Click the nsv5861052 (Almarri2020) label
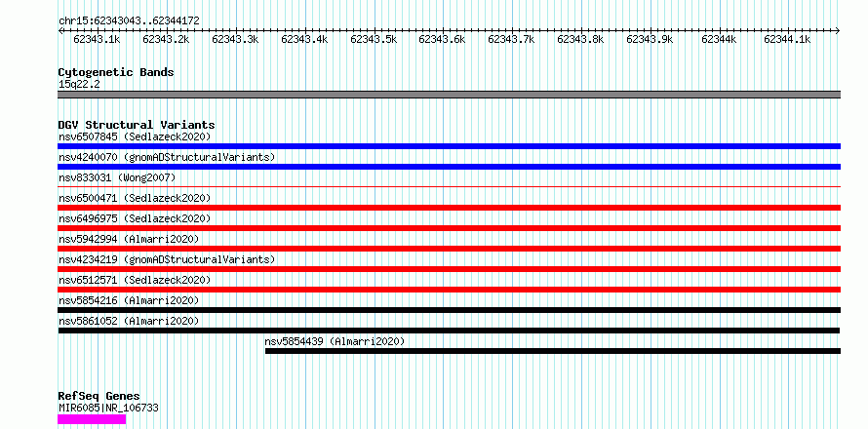 pos(129,321)
